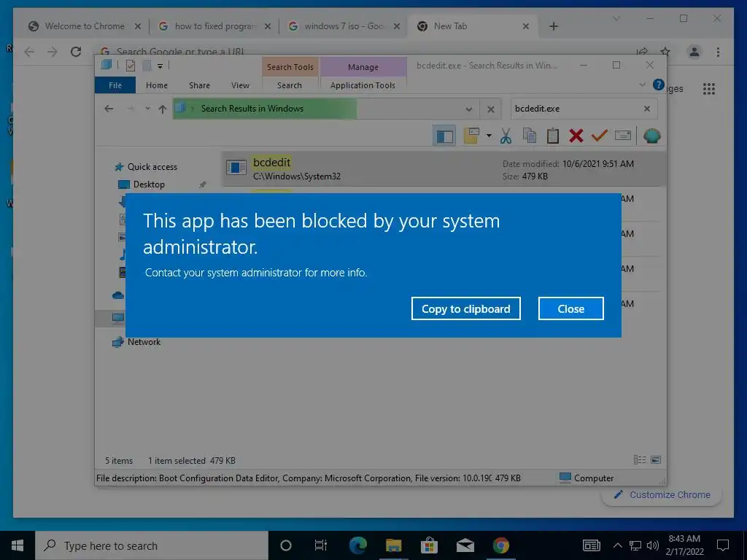Reload the page in Chrome
The height and width of the screenshot is (560, 747).
pos(76,52)
